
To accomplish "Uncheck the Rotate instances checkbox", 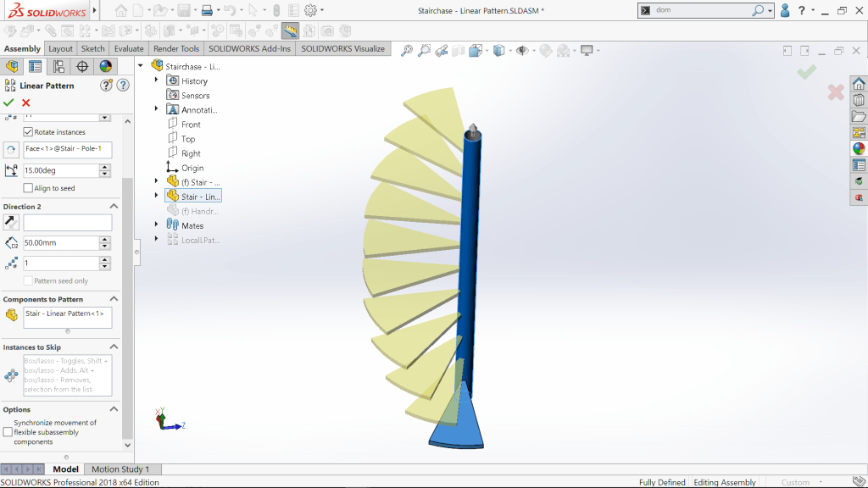I will (x=28, y=132).
